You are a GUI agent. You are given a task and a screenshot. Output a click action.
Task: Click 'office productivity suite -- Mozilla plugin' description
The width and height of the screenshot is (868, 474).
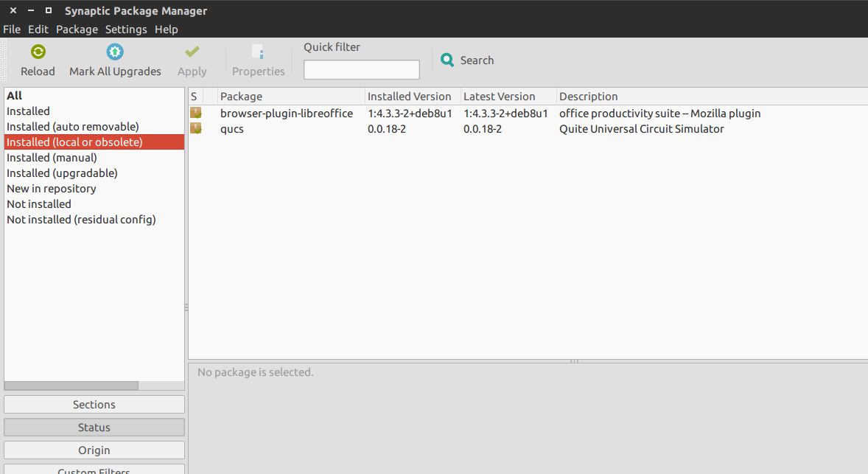[x=659, y=113]
